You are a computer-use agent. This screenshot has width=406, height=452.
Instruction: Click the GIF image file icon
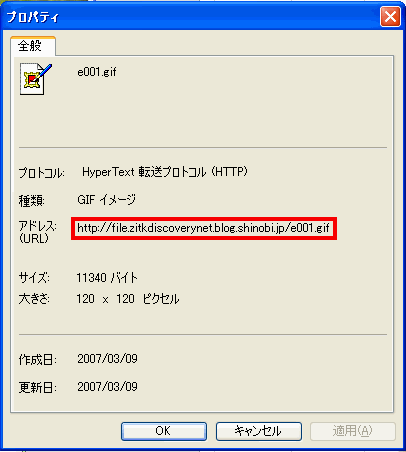pos(35,79)
